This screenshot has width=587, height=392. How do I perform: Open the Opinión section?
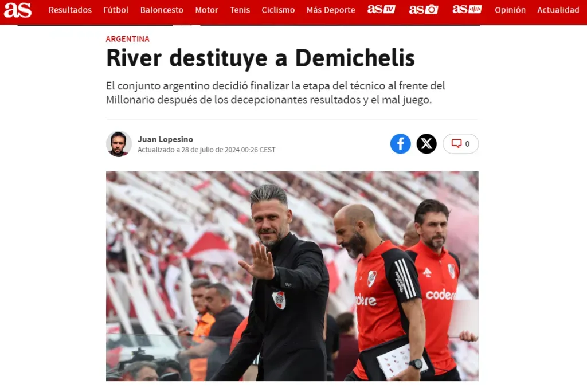pyautogui.click(x=510, y=10)
